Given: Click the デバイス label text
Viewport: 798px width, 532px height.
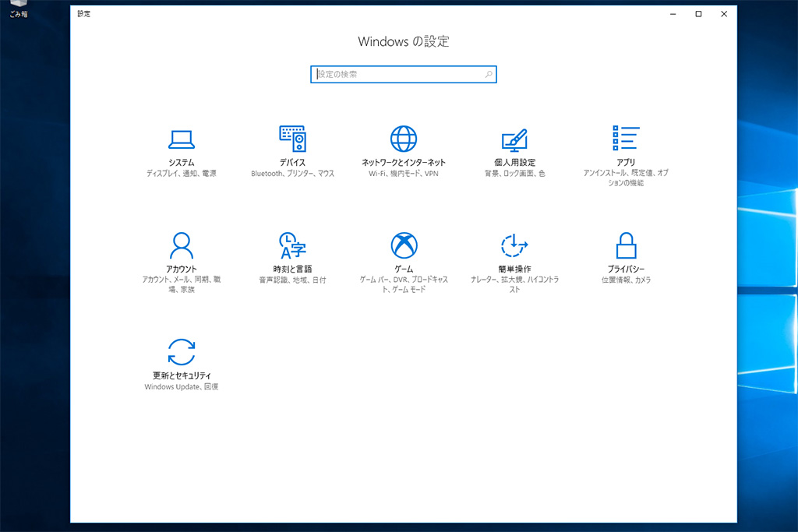Looking at the screenshot, I should point(293,162).
